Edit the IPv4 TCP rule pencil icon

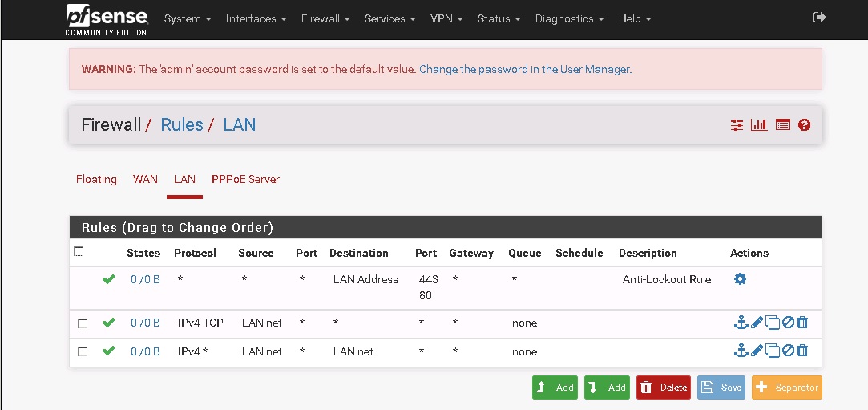click(x=757, y=323)
